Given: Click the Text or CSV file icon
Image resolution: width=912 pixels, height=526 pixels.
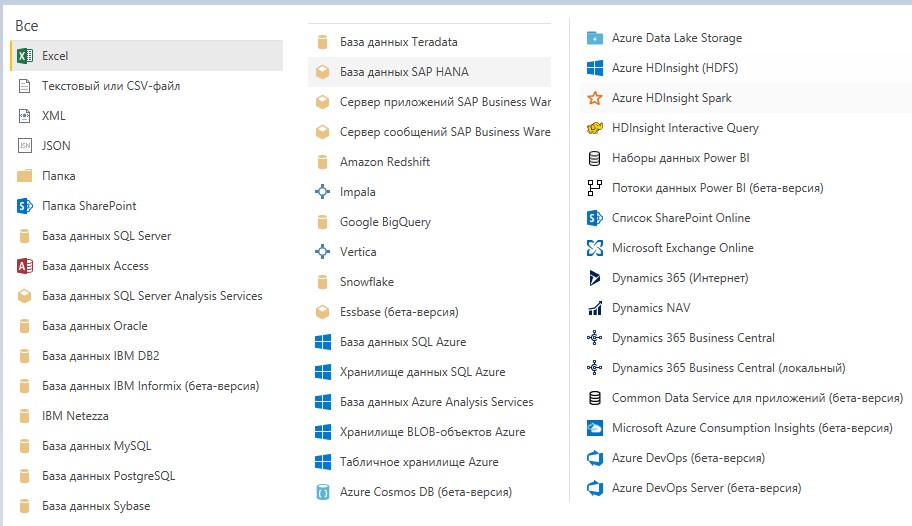Looking at the screenshot, I should pyautogui.click(x=24, y=86).
